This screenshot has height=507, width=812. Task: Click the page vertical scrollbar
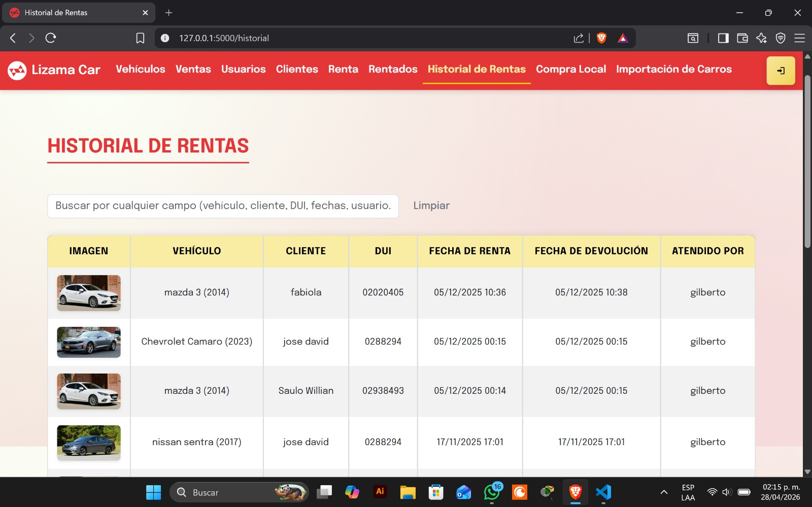coord(807,161)
